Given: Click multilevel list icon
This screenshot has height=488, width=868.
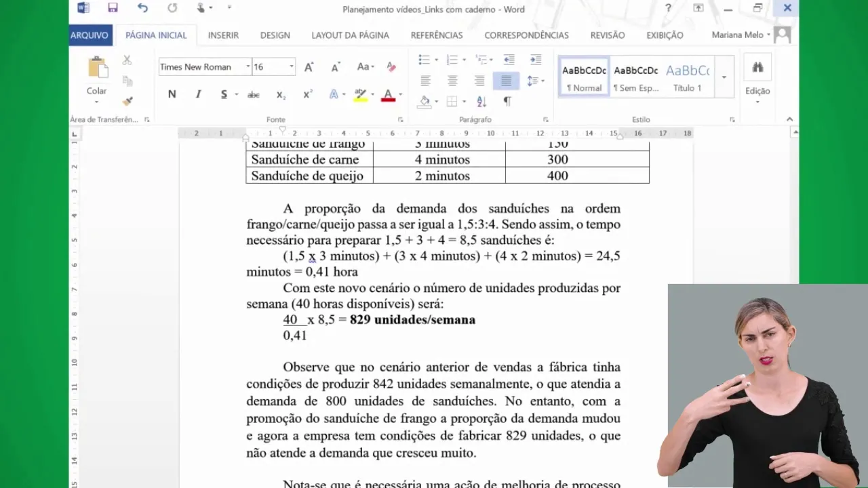Looking at the screenshot, I should coord(481,60).
